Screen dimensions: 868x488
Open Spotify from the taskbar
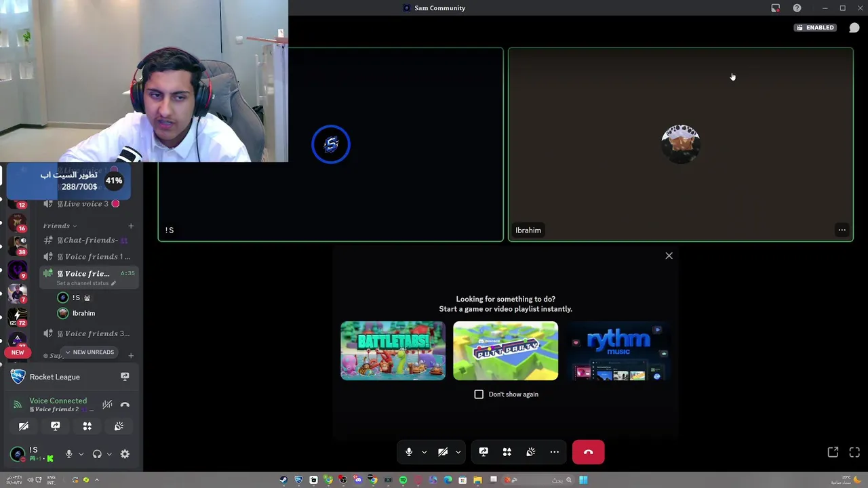tap(403, 480)
